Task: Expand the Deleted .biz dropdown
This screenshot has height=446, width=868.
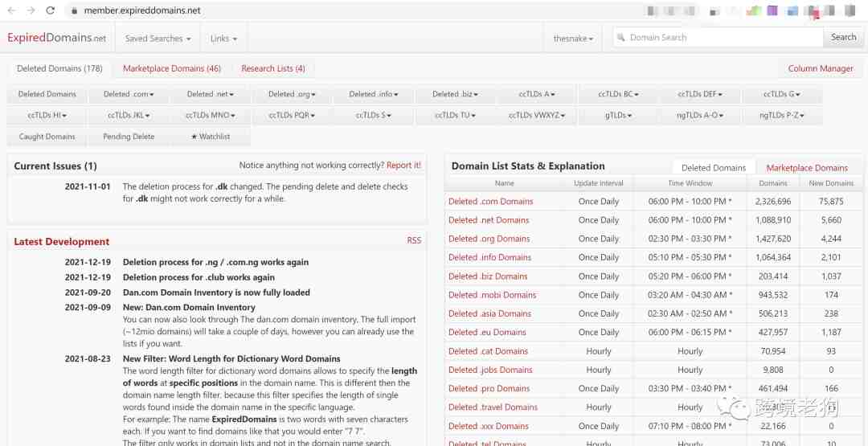Action: tap(455, 94)
